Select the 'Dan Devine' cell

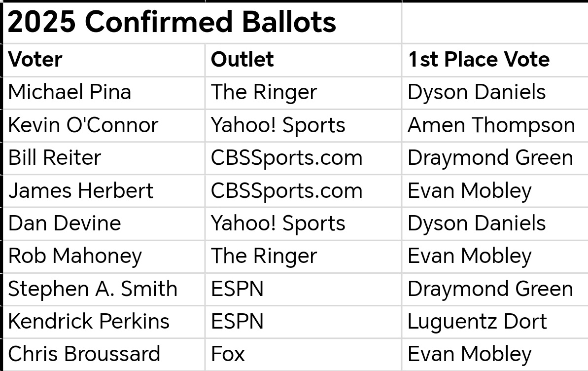coord(104,223)
